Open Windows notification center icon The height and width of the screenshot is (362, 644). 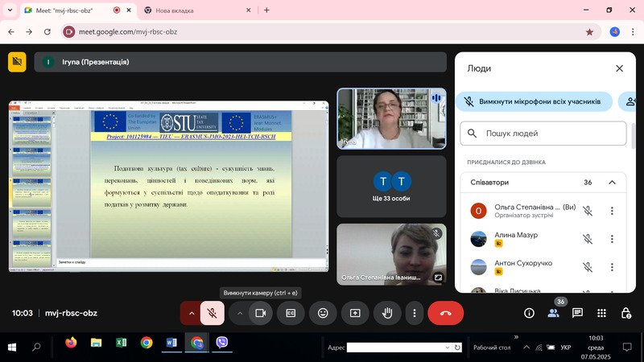click(627, 348)
